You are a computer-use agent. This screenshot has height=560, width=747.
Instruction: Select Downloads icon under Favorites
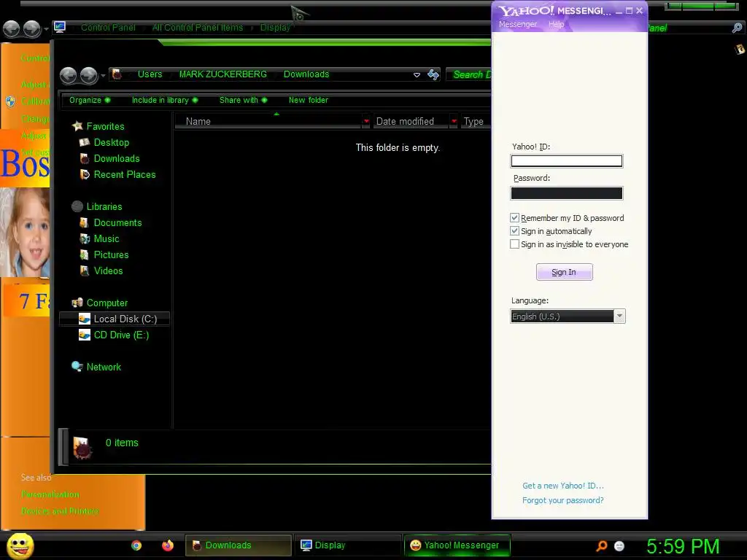pyautogui.click(x=85, y=158)
